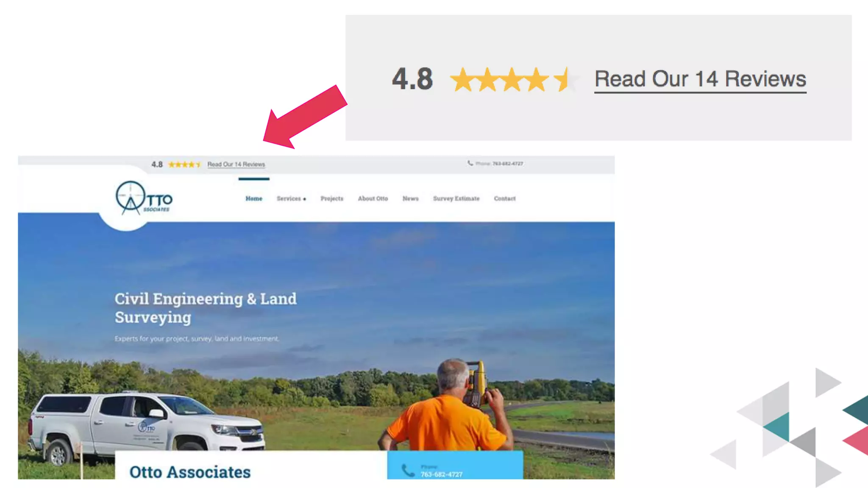This screenshot has width=868, height=488.
Task: Click the phone icon in blue box
Action: coord(408,471)
